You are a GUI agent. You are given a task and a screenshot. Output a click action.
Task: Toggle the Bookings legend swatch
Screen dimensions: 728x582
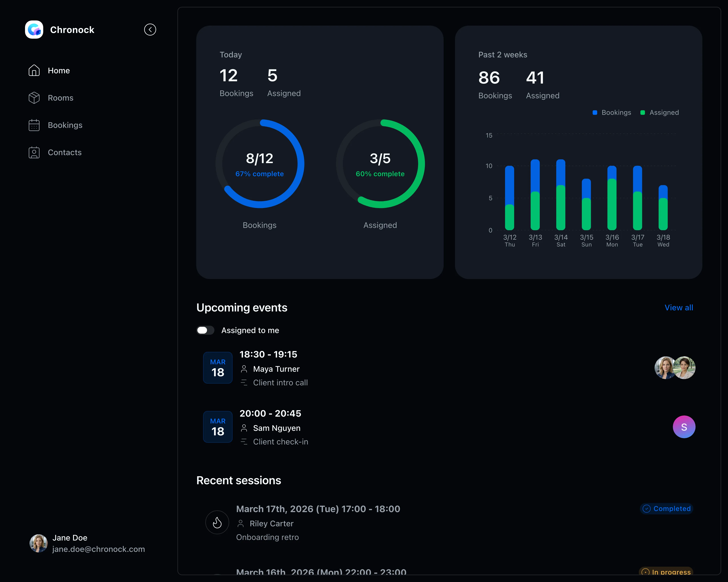[595, 113]
